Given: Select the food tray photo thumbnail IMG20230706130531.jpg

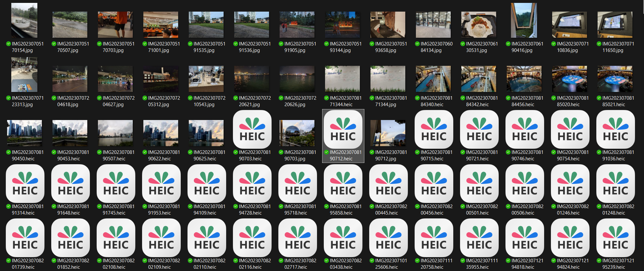Looking at the screenshot, I should [478, 25].
